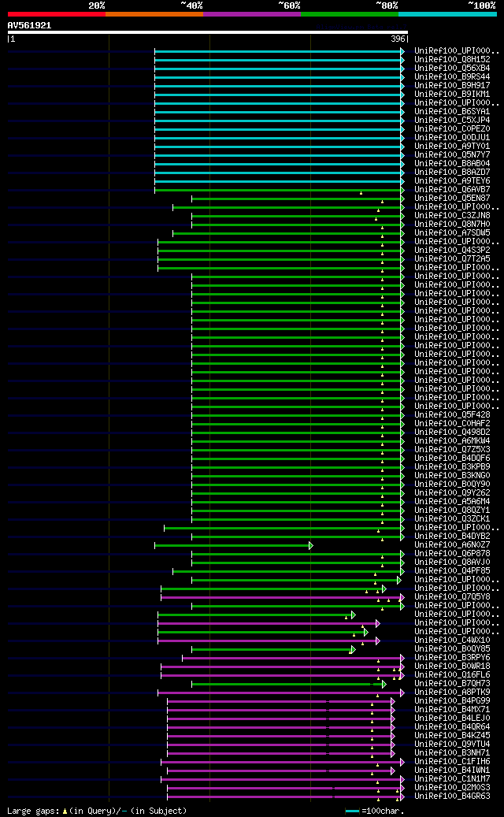Open hit UniRef100_Q56XB4
The width and height of the screenshot is (504, 817).
coord(452,69)
